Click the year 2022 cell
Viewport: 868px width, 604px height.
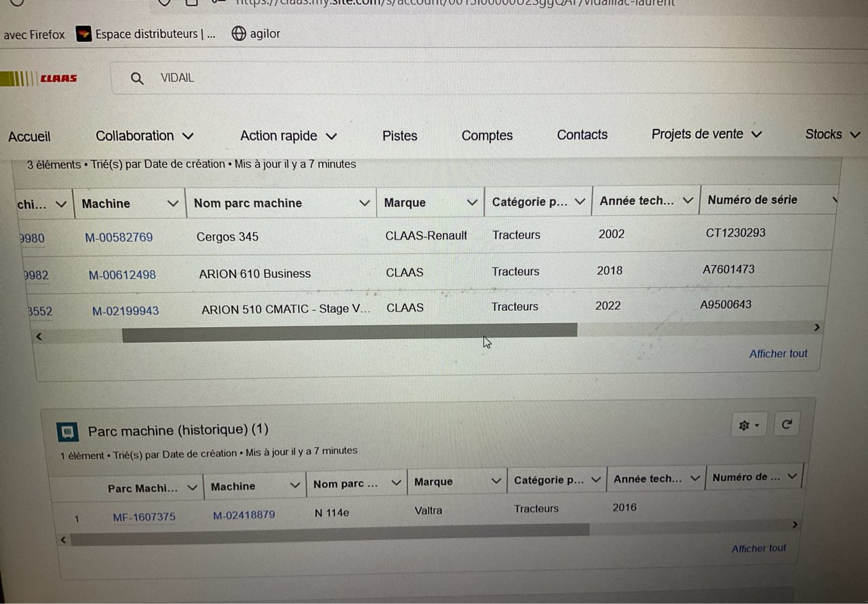(x=608, y=306)
